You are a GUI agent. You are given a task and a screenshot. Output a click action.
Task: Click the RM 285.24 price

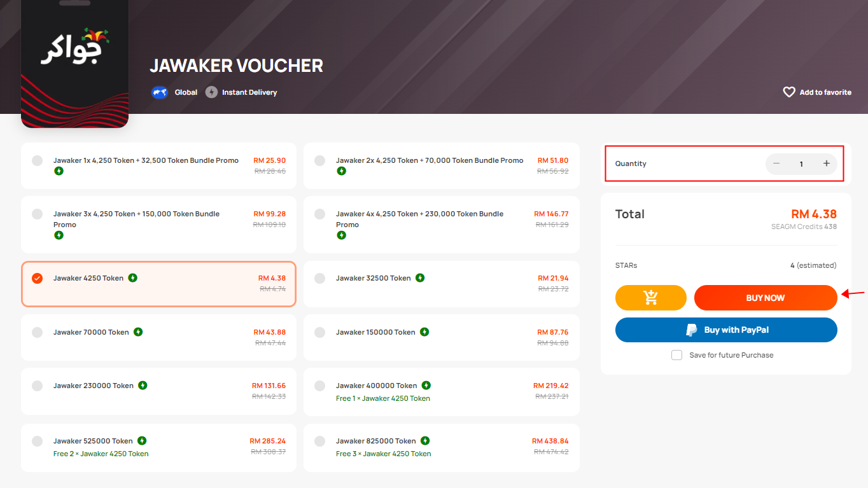pyautogui.click(x=268, y=441)
